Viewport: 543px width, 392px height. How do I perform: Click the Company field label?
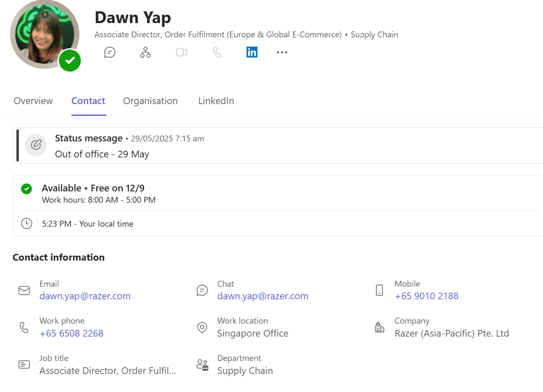(412, 321)
